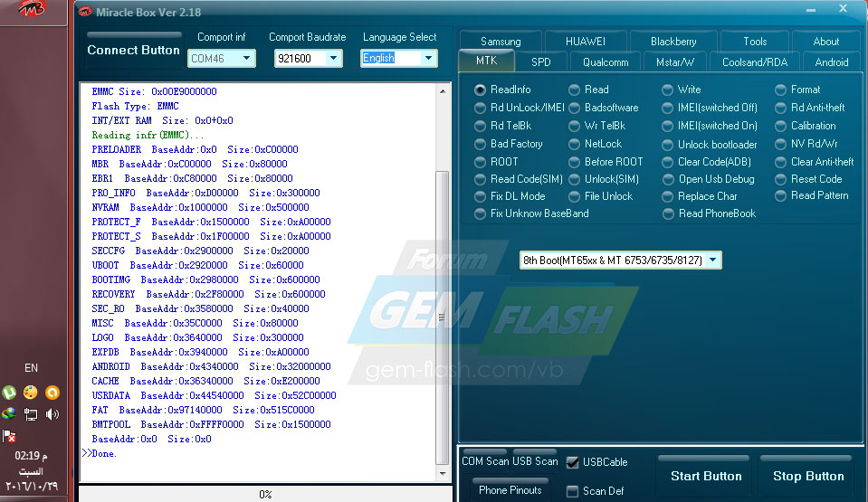Choose IMEI(switched Off) option
Viewport: 868px width, 502px height.
click(x=710, y=108)
